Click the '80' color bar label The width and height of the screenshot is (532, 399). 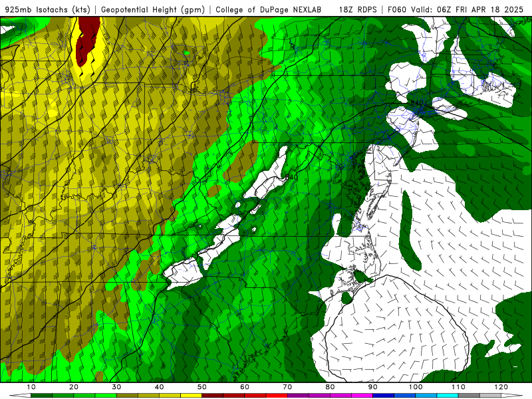click(x=330, y=387)
